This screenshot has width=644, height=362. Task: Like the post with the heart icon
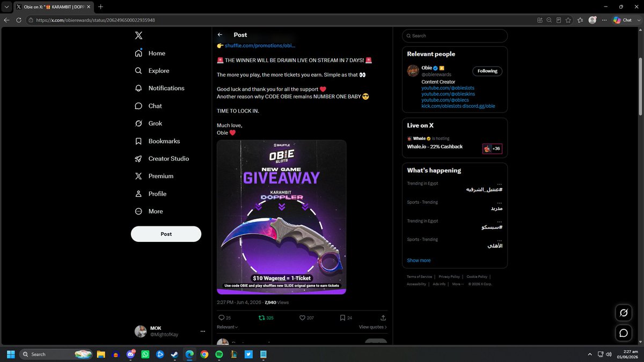pyautogui.click(x=302, y=317)
